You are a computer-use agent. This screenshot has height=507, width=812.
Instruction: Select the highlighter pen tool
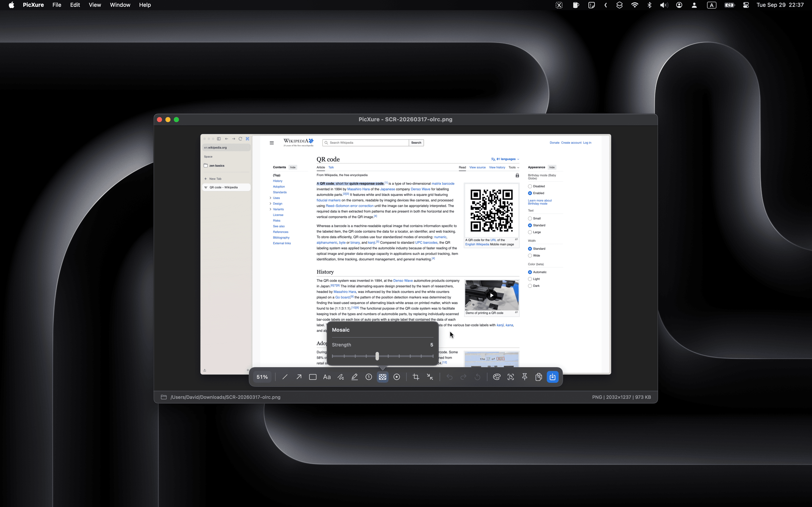coord(355,377)
